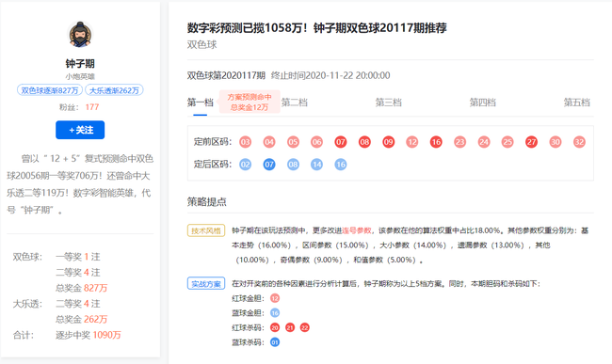
Task: Follow with the +关注 button
Action: (80, 130)
